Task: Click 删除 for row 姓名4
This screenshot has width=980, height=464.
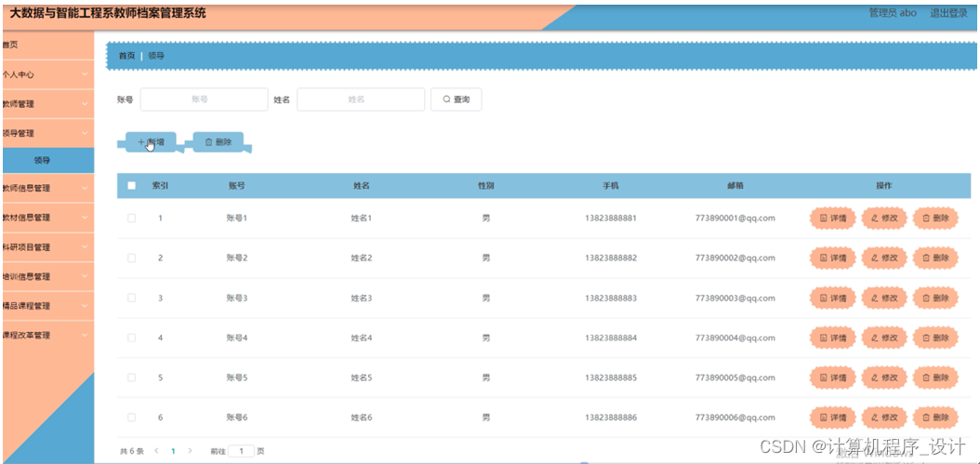Action: pyautogui.click(x=935, y=338)
